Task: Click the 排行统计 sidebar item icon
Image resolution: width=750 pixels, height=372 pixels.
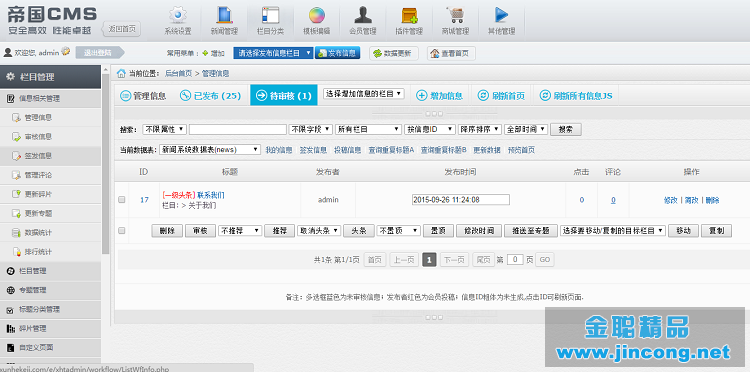Action: (16, 252)
